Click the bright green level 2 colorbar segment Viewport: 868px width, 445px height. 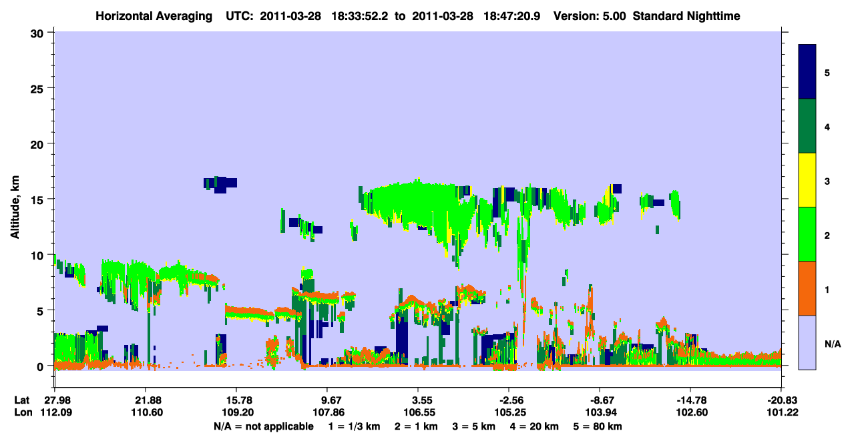point(807,234)
